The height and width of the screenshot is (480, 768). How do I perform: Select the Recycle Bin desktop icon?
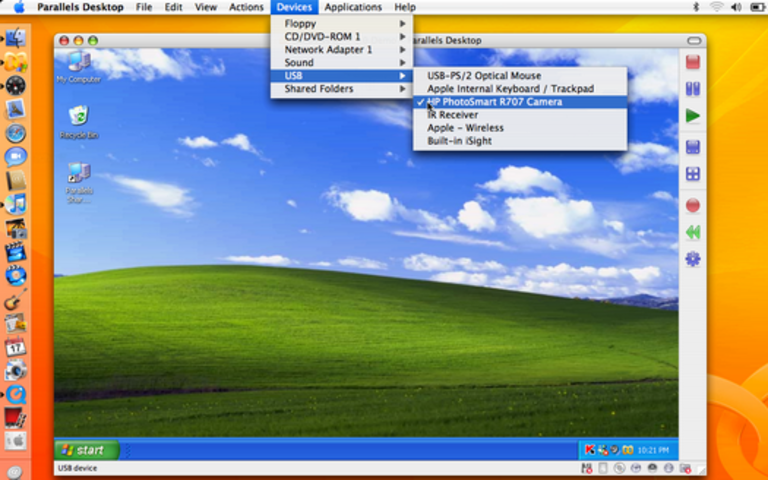79,122
